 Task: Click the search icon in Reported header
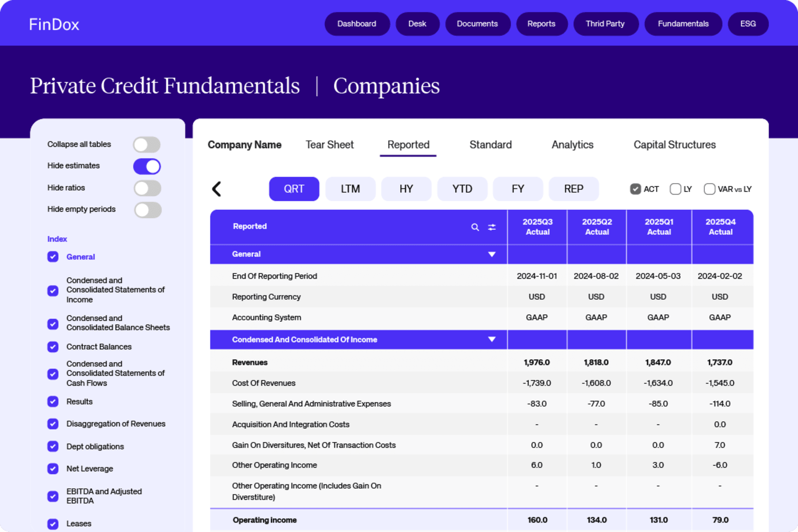[475, 227]
